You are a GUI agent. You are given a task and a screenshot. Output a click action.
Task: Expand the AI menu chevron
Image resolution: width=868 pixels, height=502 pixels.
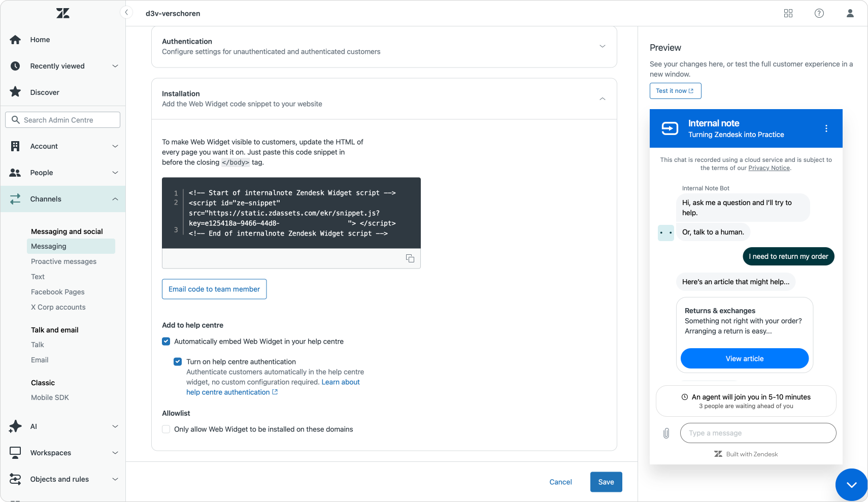pyautogui.click(x=115, y=426)
